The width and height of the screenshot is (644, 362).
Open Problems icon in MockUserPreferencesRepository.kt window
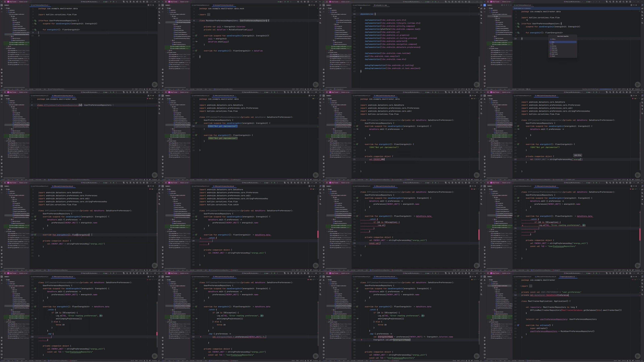[x=163, y=80]
